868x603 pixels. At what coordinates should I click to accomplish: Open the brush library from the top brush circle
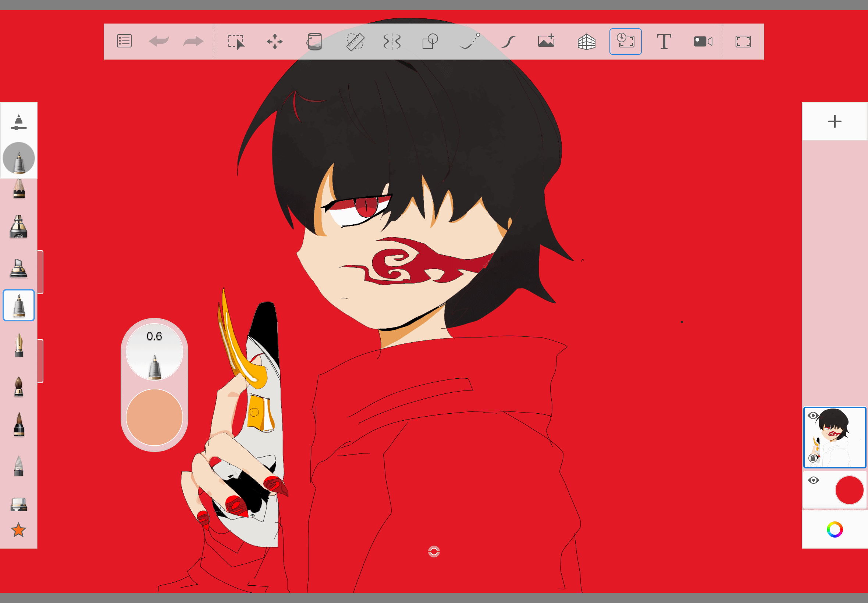click(18, 158)
